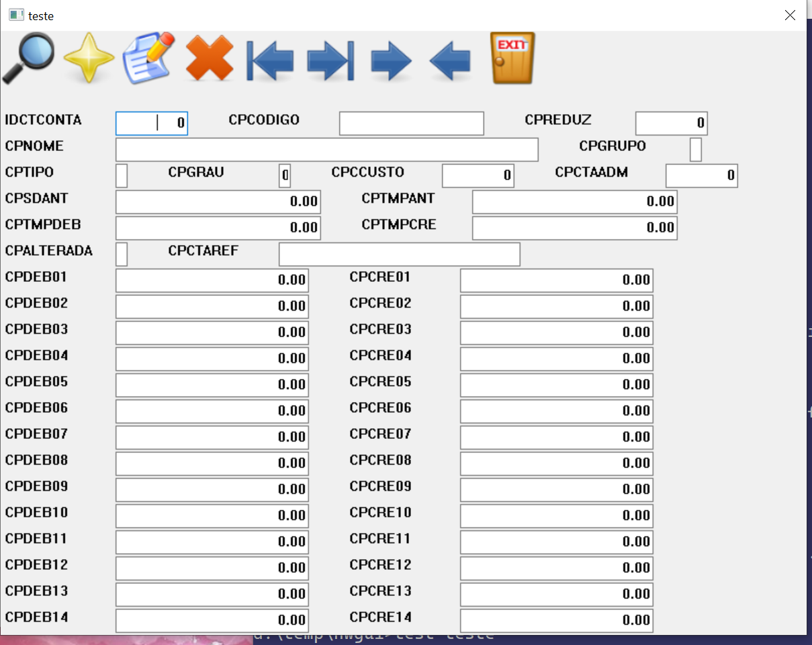Click the notepad with pencil edit icon

148,58
